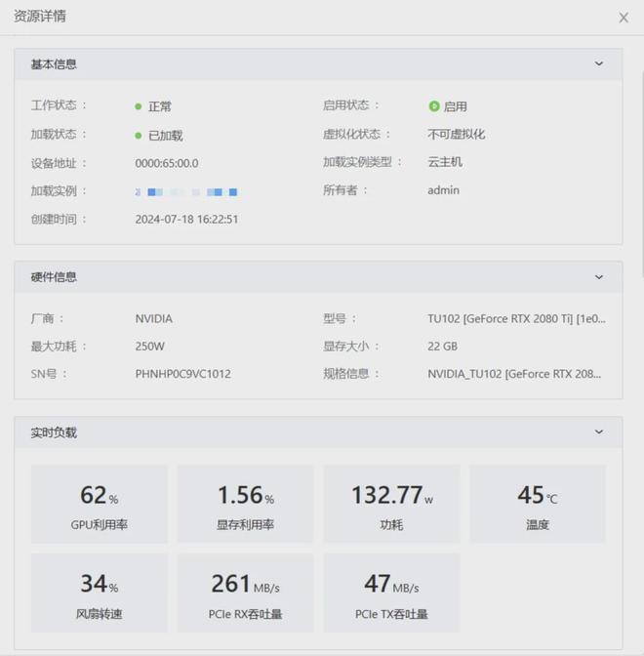
Task: Click the truncated model TU102 GeForce RTX 2080 Ti
Action: tap(516, 319)
